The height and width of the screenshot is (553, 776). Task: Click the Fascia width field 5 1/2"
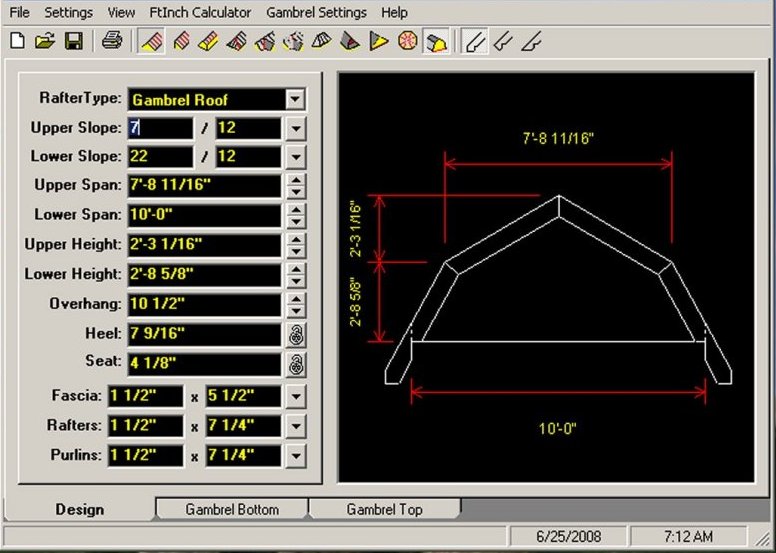[x=243, y=396]
